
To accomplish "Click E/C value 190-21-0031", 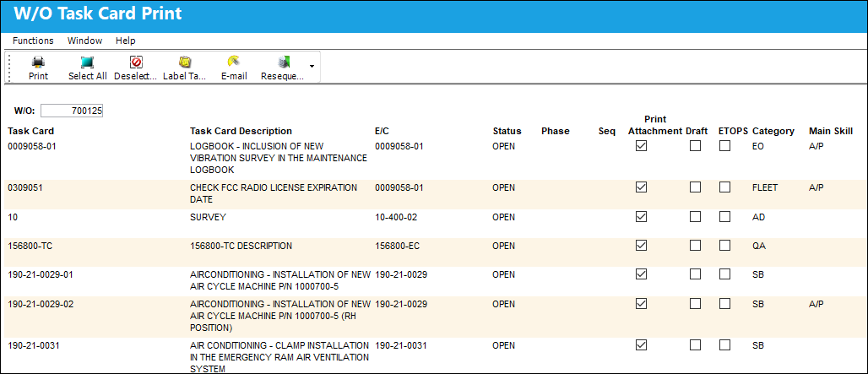I will [401, 346].
